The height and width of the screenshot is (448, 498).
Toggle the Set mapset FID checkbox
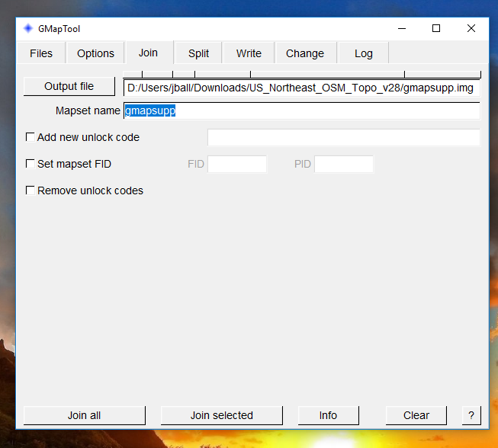coord(31,164)
